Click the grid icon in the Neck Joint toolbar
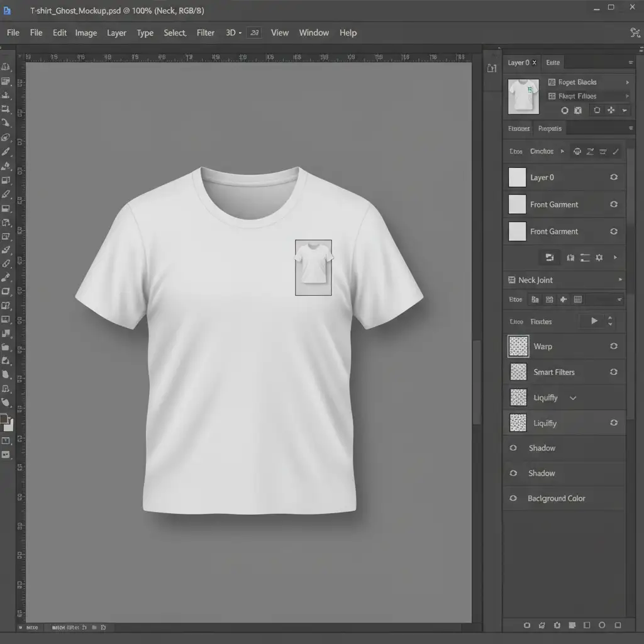 coord(549,300)
